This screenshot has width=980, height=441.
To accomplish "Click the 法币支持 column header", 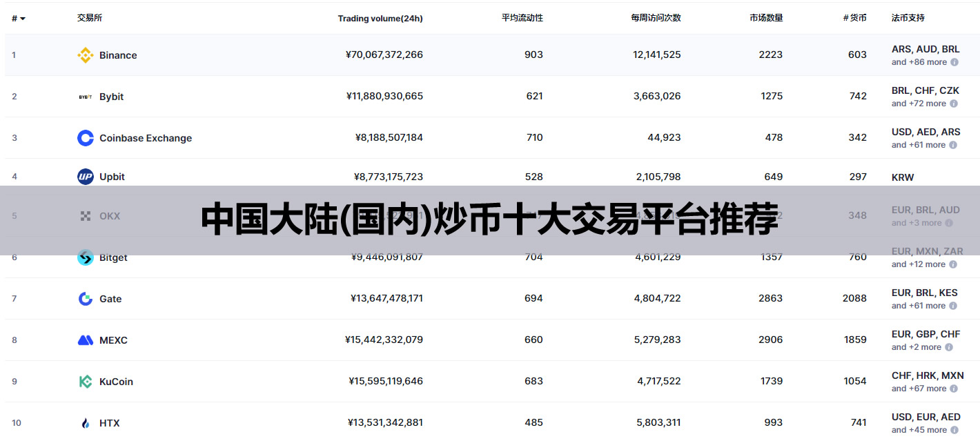I will click(x=908, y=18).
